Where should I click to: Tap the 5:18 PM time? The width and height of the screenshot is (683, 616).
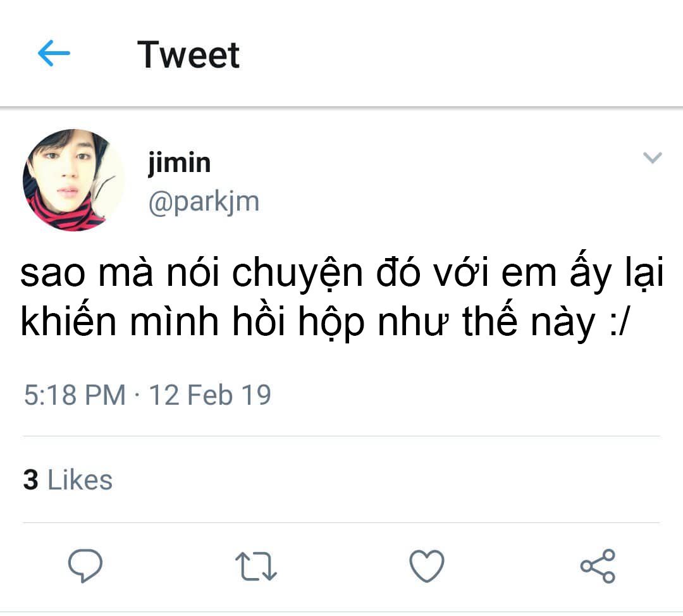75,395
